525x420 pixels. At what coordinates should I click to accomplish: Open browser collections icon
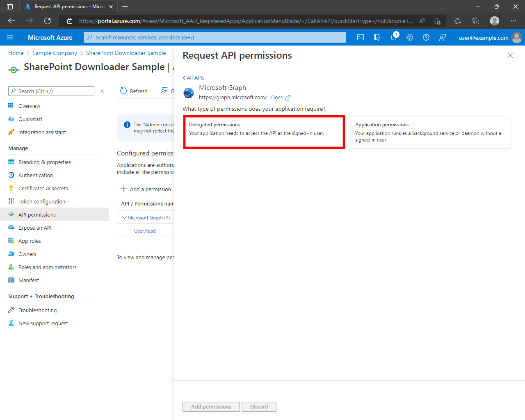point(476,21)
